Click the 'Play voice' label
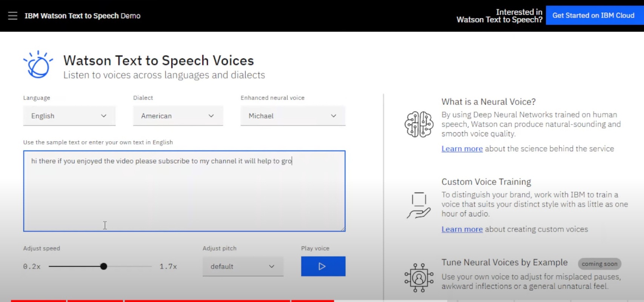This screenshot has height=302, width=644. [315, 248]
